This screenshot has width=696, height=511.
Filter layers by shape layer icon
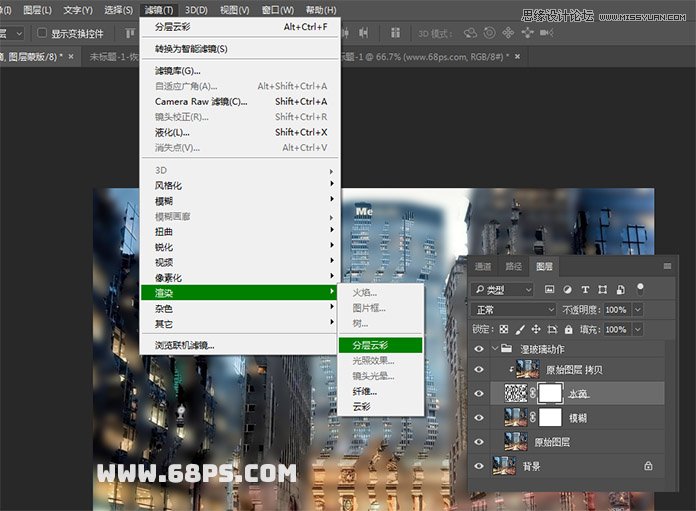(x=602, y=289)
